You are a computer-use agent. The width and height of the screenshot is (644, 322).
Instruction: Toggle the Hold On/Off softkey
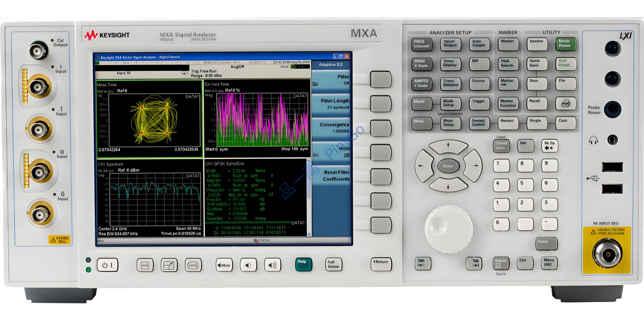point(331,152)
